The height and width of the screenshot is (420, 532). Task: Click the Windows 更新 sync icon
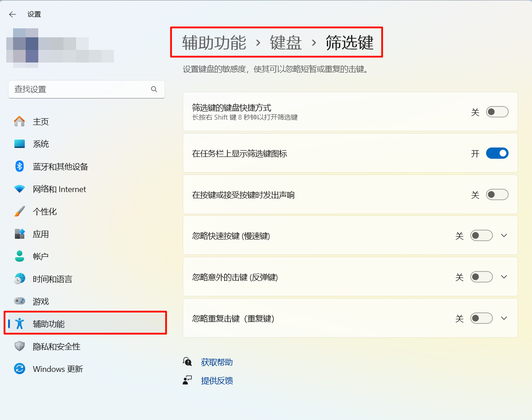click(19, 368)
